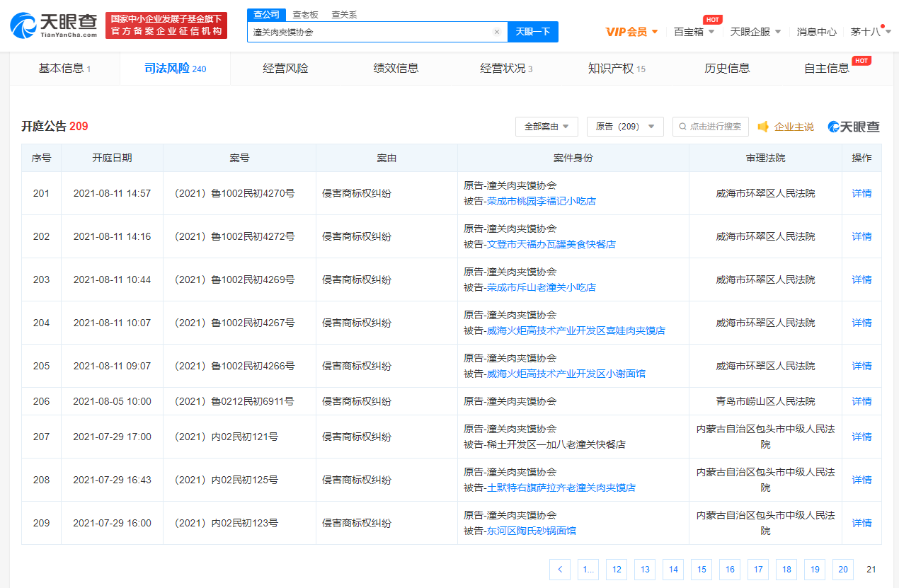
Task: Open defendant 威海火炬高技术产业开发区小谢面馆
Action: pyautogui.click(x=566, y=374)
